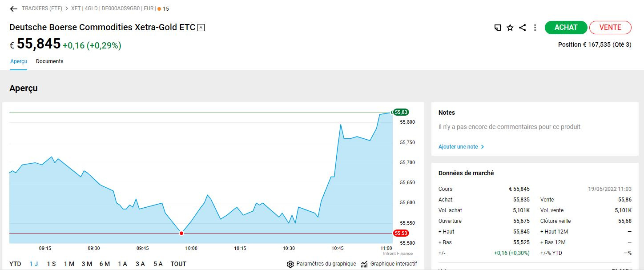The image size is (644, 270).
Task: Select the 1 J chart period
Action: tap(34, 264)
